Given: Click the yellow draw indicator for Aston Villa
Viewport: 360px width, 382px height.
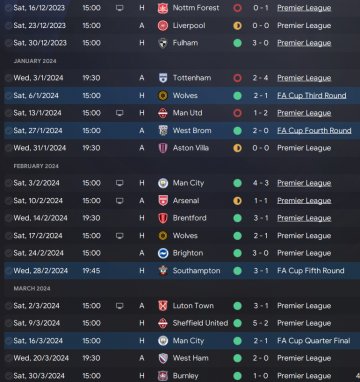Looking at the screenshot, I should point(237,148).
